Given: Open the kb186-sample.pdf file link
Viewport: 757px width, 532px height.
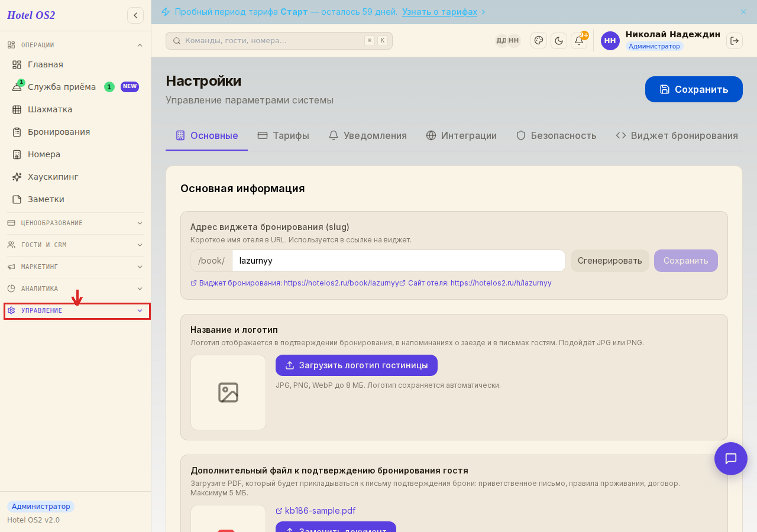Looking at the screenshot, I should tap(316, 511).
